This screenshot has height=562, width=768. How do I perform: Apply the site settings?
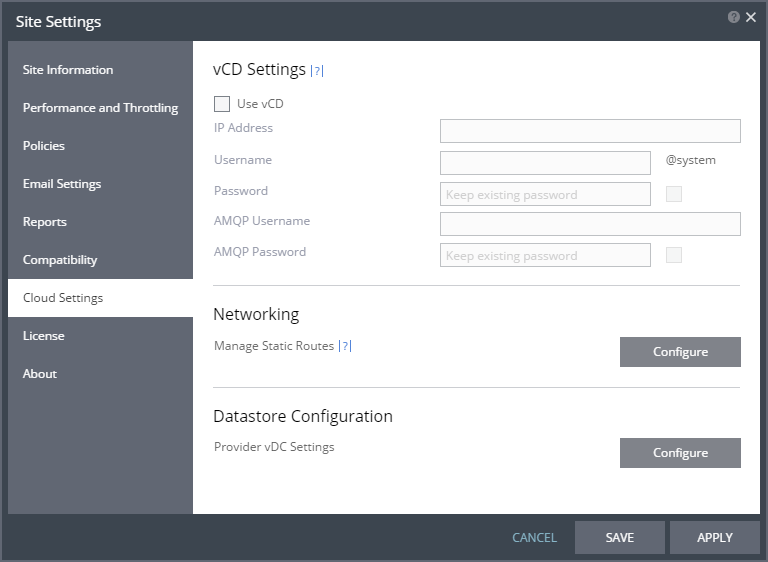click(x=715, y=538)
